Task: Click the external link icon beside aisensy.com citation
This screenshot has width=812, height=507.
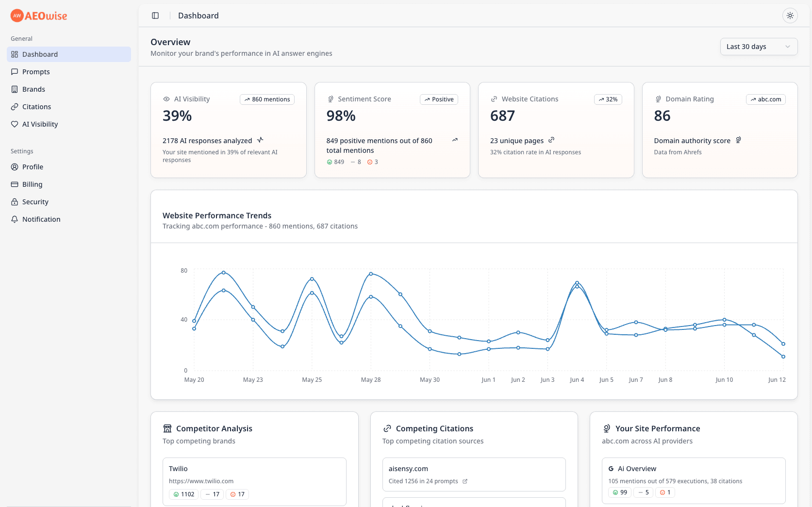Action: pos(464,481)
